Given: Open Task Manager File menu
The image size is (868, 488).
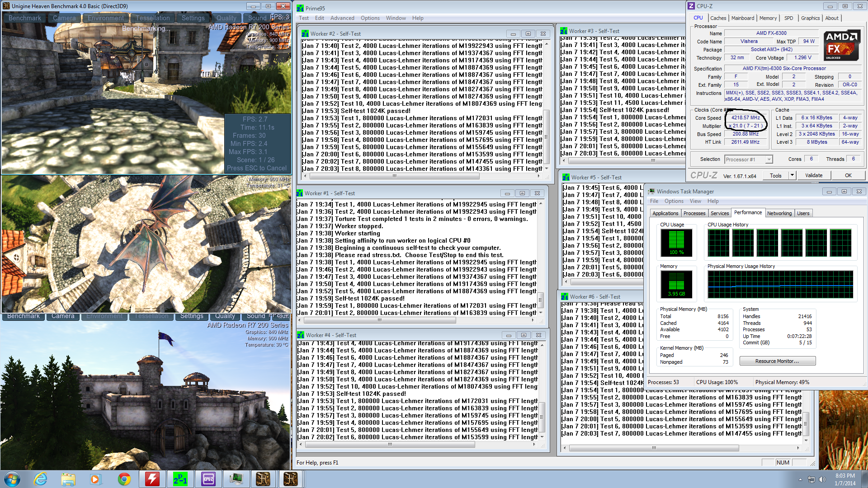Looking at the screenshot, I should 654,201.
